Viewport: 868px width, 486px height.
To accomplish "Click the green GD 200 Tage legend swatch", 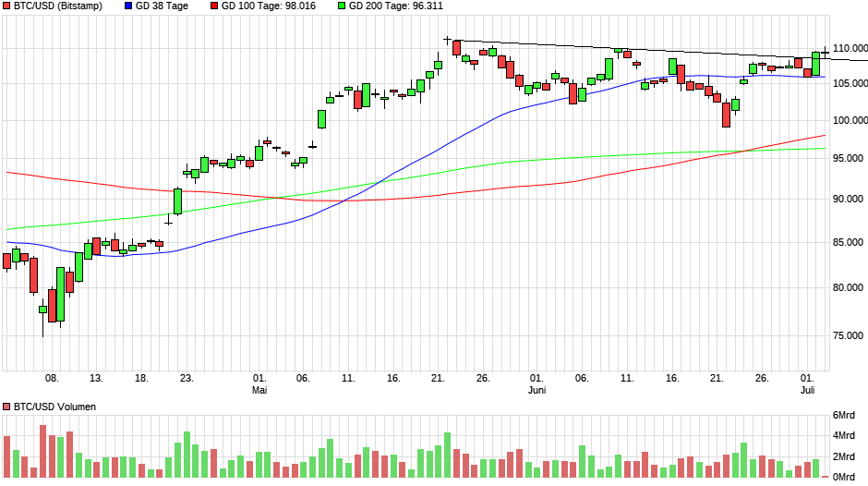I will (342, 6).
